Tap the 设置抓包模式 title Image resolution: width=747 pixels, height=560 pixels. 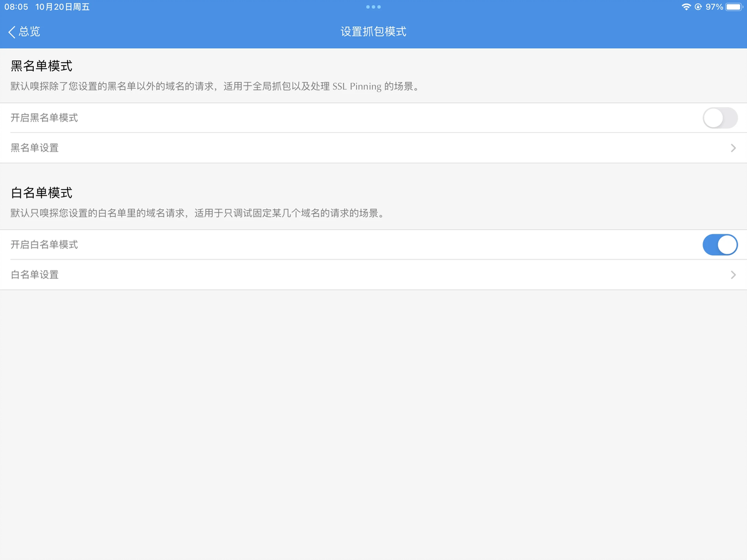[373, 32]
